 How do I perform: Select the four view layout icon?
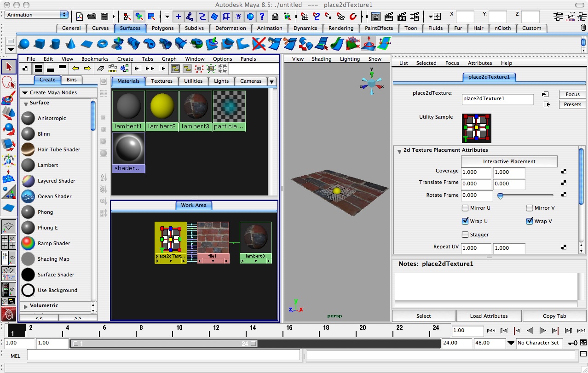(x=9, y=242)
